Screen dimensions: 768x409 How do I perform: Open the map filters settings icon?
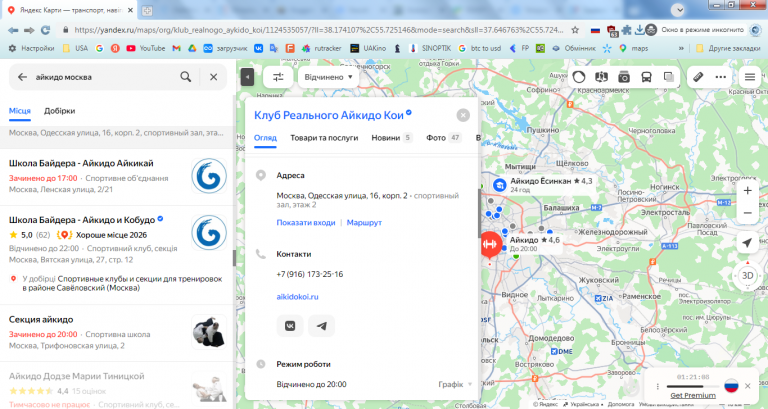278,77
